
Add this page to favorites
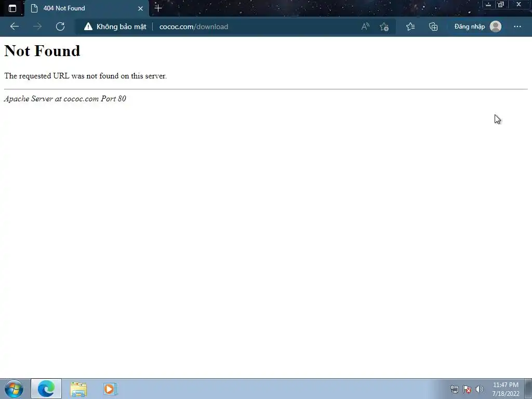(x=384, y=26)
